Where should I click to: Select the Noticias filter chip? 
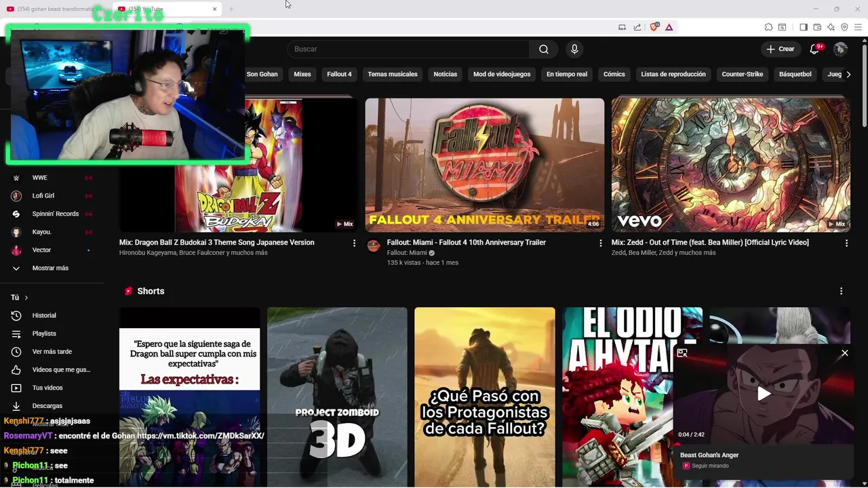pos(446,74)
